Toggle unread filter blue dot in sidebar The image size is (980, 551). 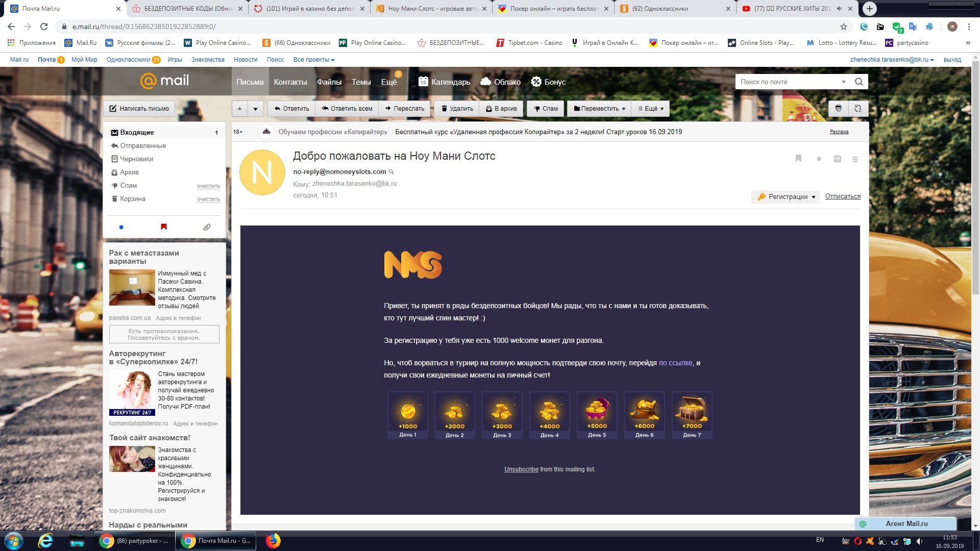[121, 227]
